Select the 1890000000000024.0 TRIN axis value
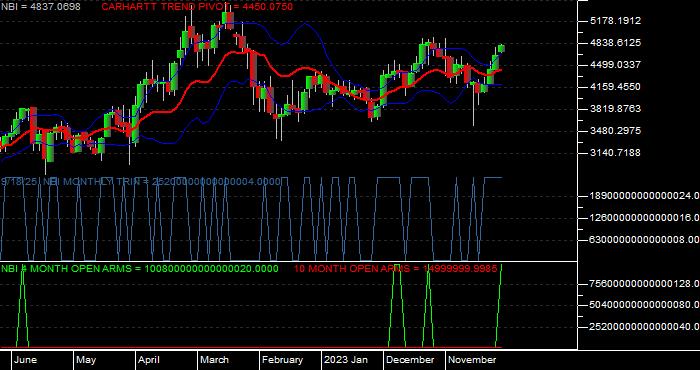This screenshot has width=700, height=370. [644, 195]
